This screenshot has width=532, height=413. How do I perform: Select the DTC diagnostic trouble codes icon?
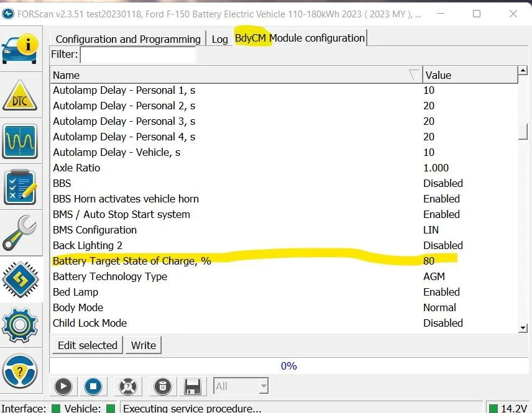pyautogui.click(x=21, y=94)
